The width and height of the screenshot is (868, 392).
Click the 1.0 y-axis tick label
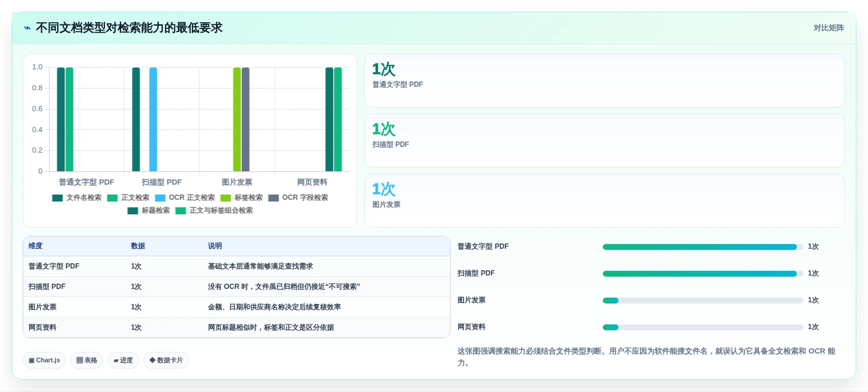click(x=37, y=67)
